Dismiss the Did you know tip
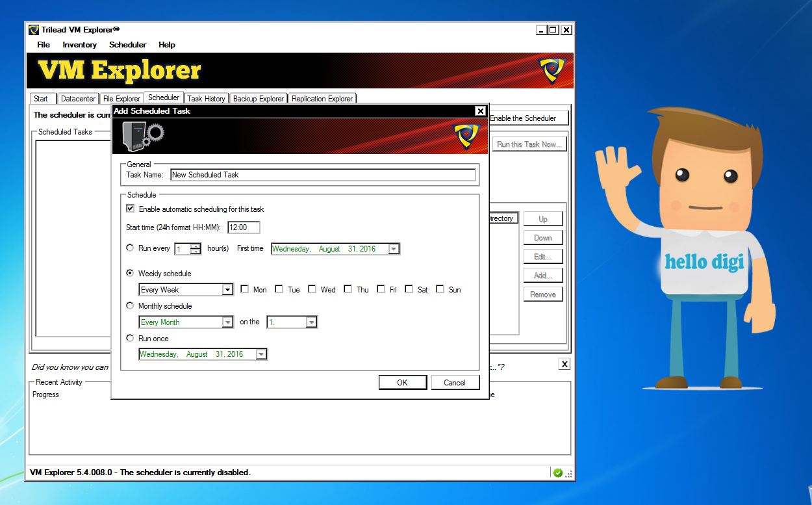812x505 pixels. point(565,365)
